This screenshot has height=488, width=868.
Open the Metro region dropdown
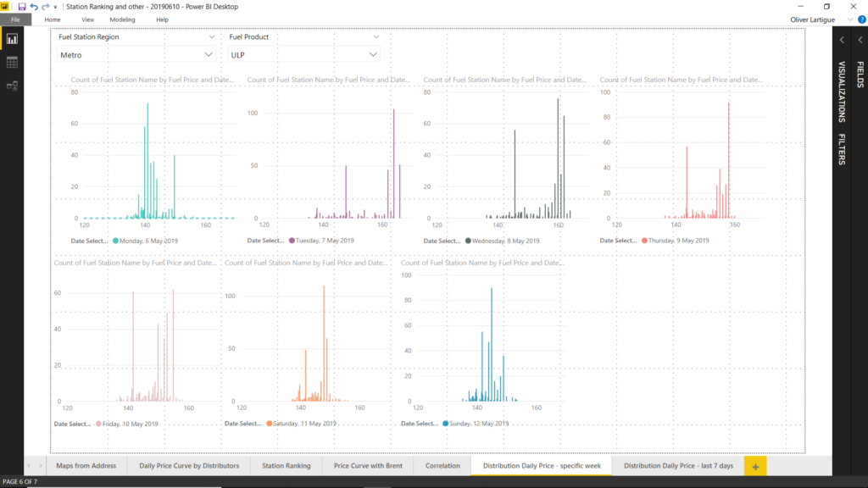(209, 55)
